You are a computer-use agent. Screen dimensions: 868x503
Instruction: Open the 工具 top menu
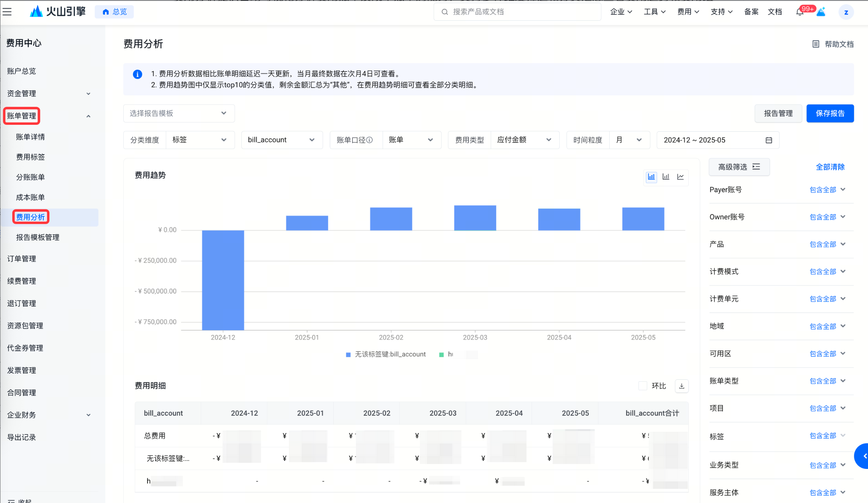[x=654, y=12]
